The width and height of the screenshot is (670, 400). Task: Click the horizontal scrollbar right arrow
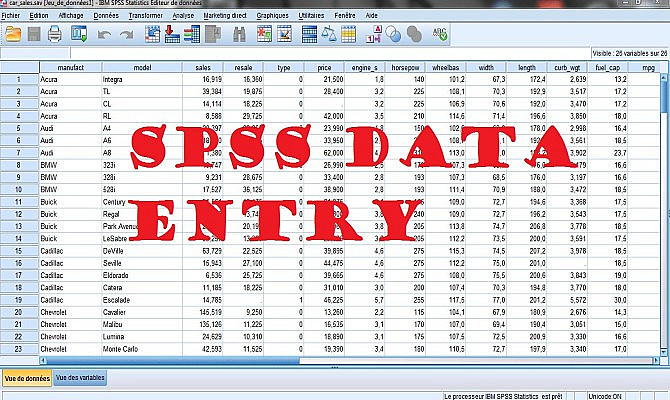click(x=656, y=361)
